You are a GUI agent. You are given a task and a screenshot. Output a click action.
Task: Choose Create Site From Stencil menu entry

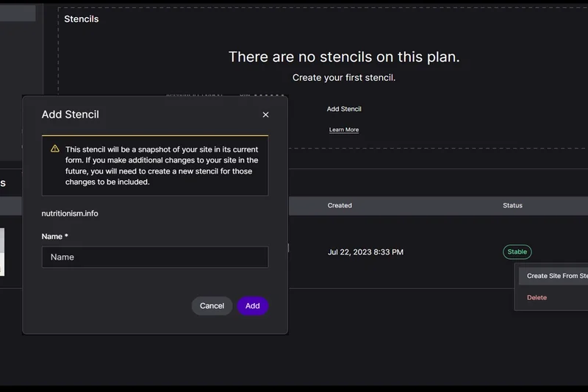point(556,276)
